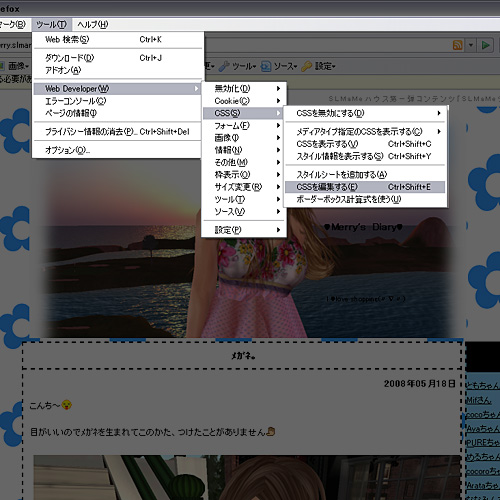Open the ツール(T) menu in menu bar
This screenshot has width=500, height=500.
pos(51,24)
